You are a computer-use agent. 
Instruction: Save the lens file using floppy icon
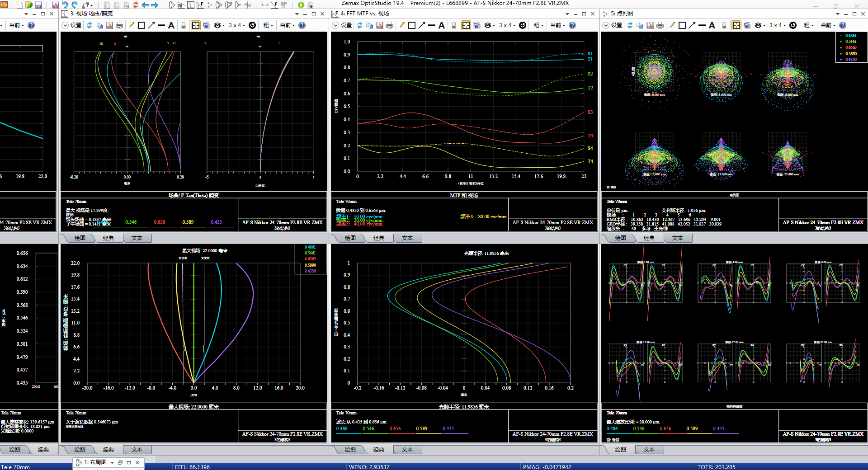click(x=38, y=5)
